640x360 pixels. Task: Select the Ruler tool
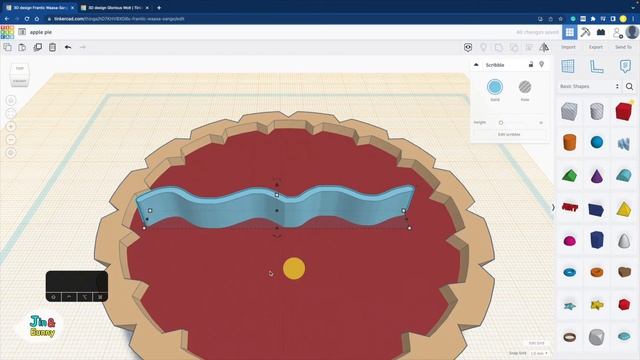[596, 66]
